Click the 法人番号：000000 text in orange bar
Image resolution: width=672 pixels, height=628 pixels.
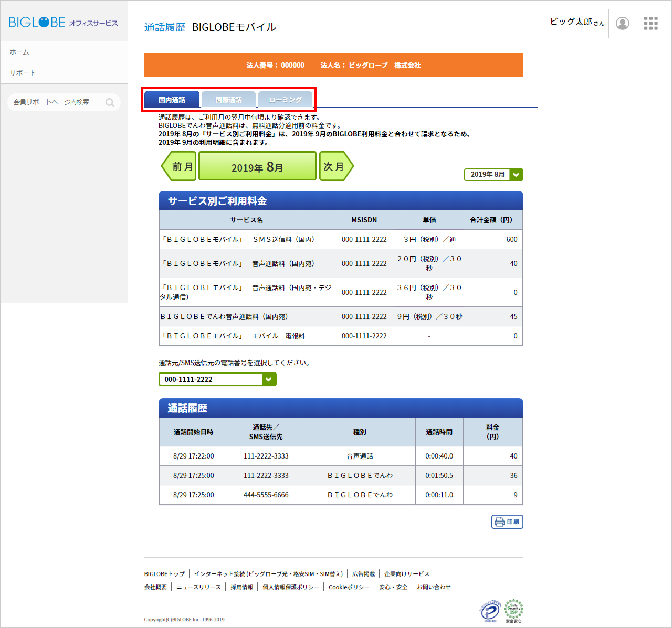(276, 65)
